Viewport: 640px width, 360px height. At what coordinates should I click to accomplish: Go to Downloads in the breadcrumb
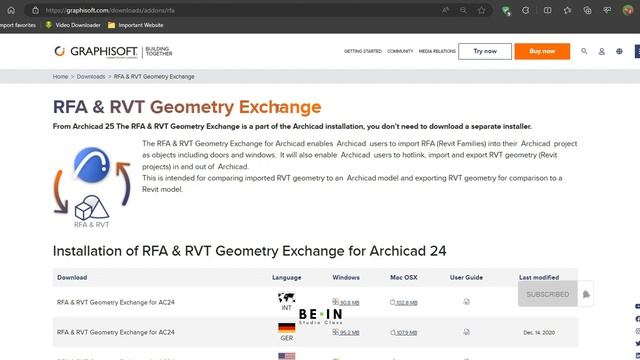tap(91, 76)
